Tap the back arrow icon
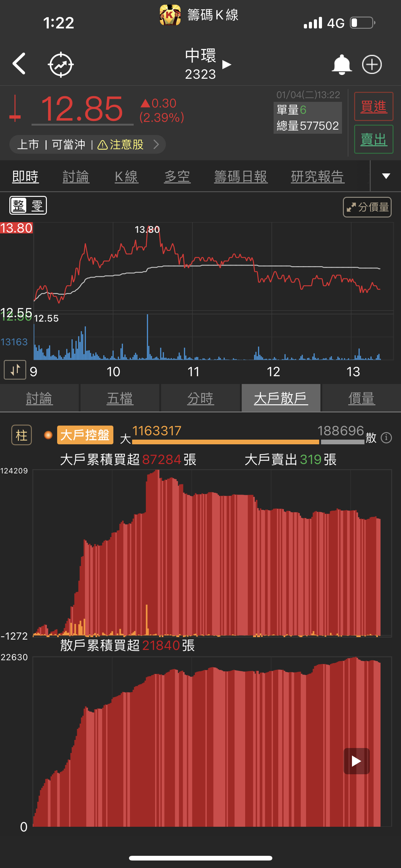401x868 pixels. pyautogui.click(x=19, y=64)
